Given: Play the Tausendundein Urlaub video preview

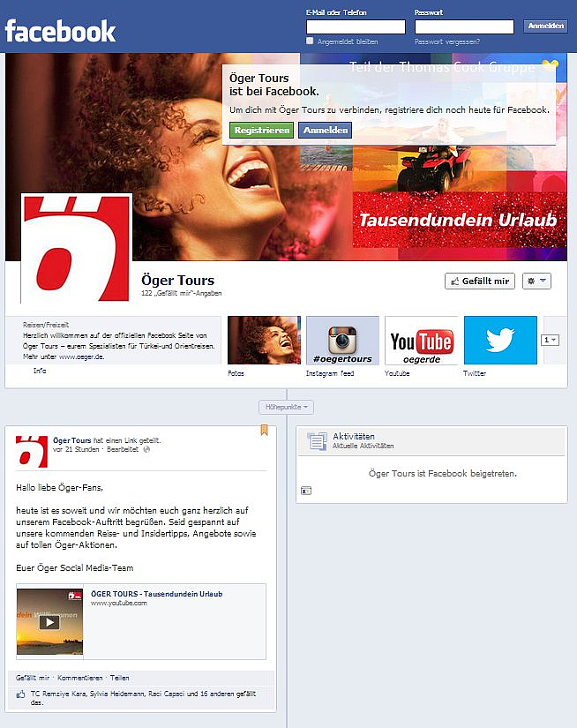Looking at the screenshot, I should pyautogui.click(x=50, y=621).
